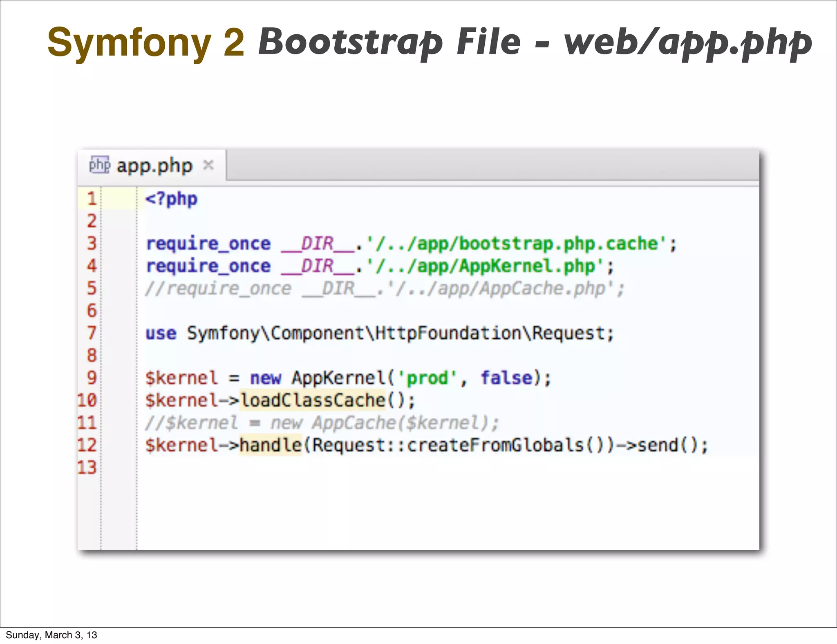Image resolution: width=837 pixels, height=644 pixels.
Task: Click the __DIR__ constant on line 4
Action: click(x=318, y=266)
